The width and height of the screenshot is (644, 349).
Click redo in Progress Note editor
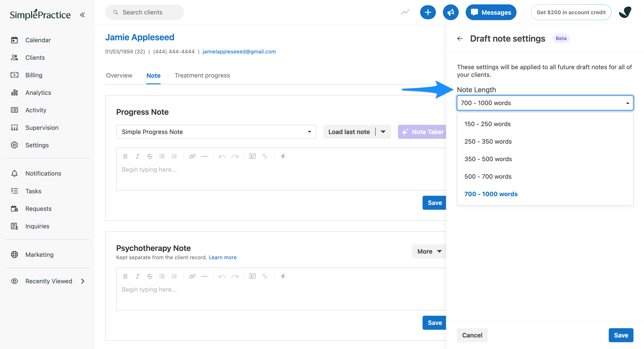[235, 156]
